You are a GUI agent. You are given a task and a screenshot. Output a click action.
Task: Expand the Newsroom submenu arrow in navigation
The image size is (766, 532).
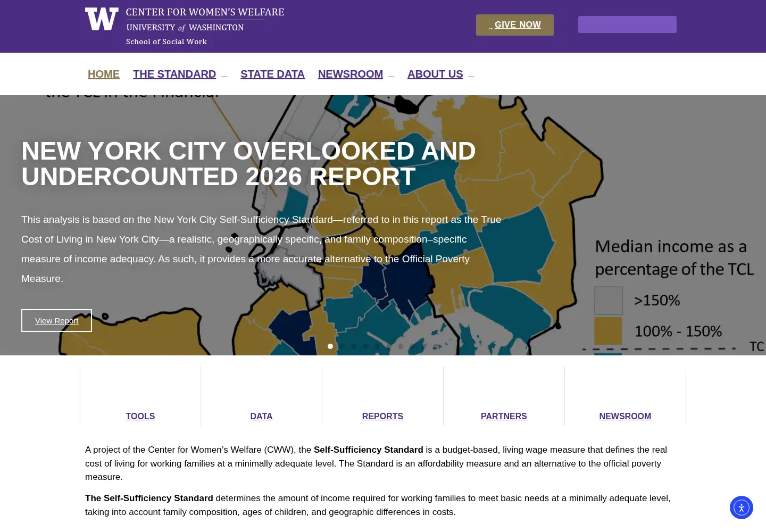(392, 76)
